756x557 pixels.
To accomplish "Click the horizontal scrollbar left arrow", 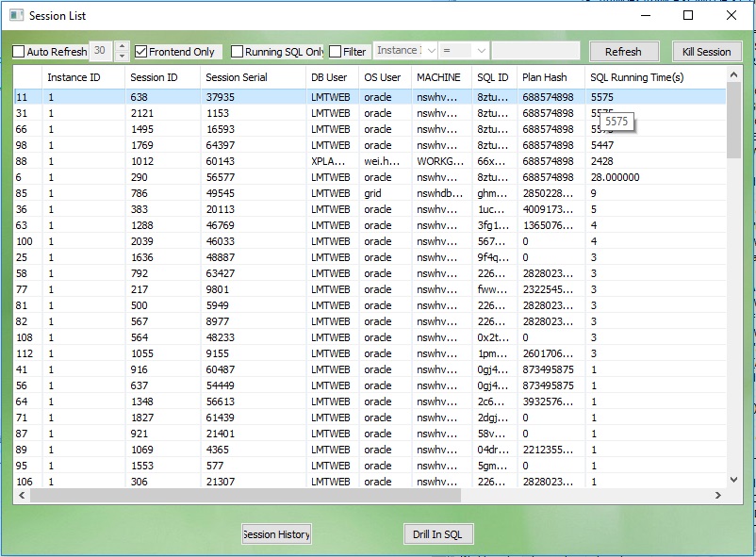I will (22, 496).
